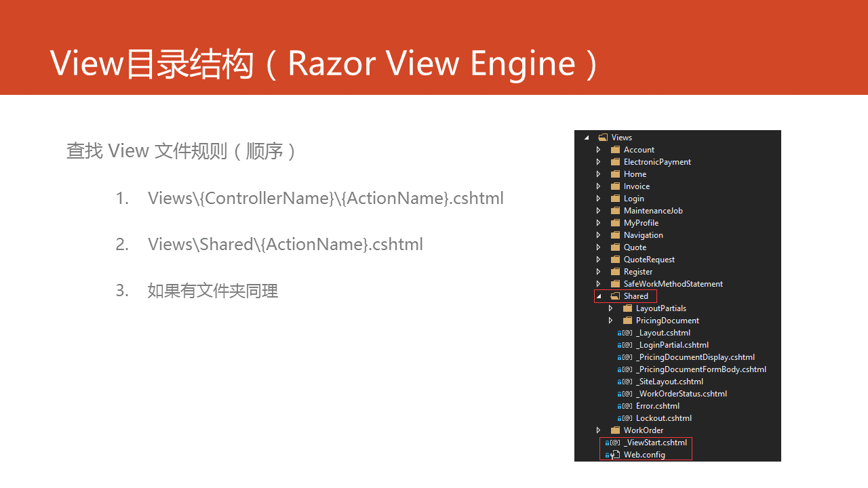Image resolution: width=868 pixels, height=488 pixels.
Task: Expand the Login folder arrow
Action: [x=598, y=199]
